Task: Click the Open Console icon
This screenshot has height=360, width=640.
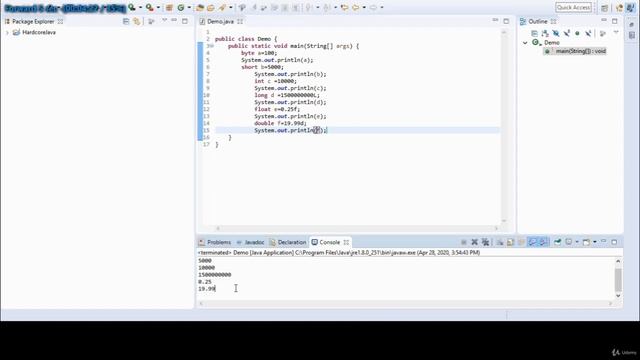Action: coord(587,242)
